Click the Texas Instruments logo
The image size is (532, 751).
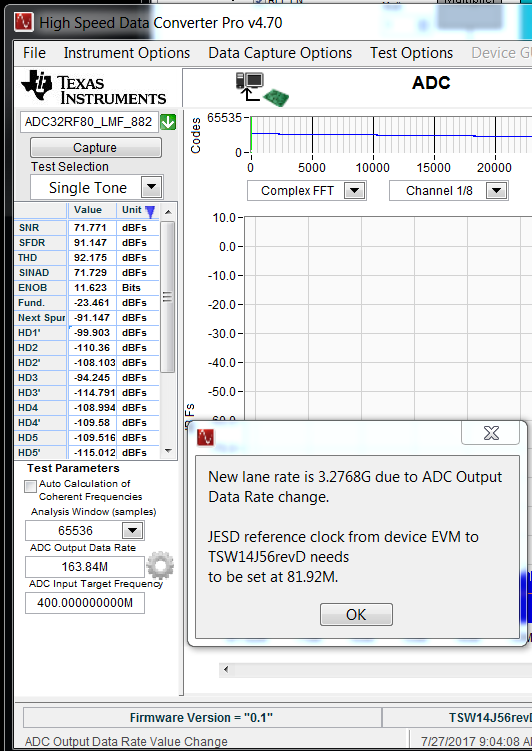tap(93, 88)
